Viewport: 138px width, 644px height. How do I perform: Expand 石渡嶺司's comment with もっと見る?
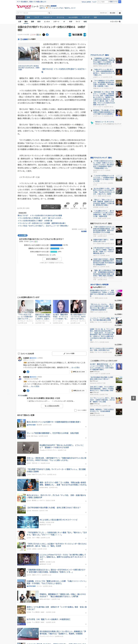[x=76, y=368]
